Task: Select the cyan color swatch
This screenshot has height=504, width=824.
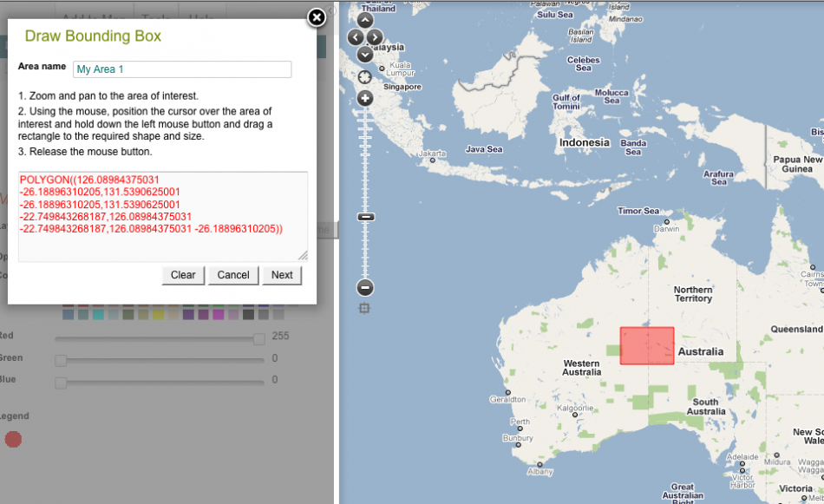Action: [x=98, y=314]
